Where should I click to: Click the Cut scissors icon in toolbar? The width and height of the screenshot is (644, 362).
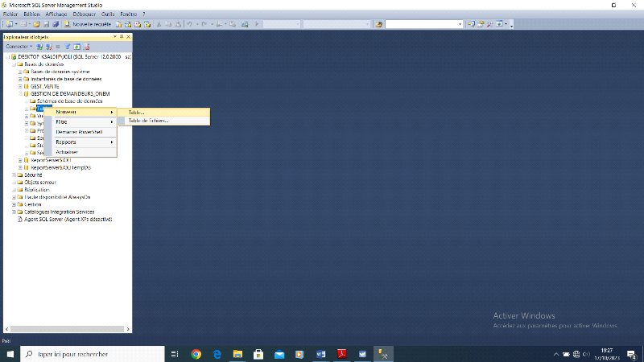[x=159, y=24]
